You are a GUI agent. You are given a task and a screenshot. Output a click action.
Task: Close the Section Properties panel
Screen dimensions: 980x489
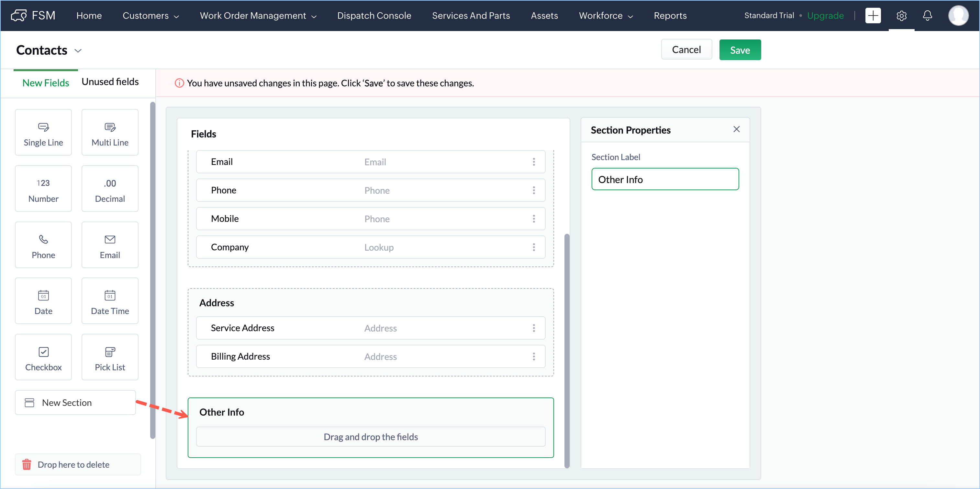(x=736, y=129)
